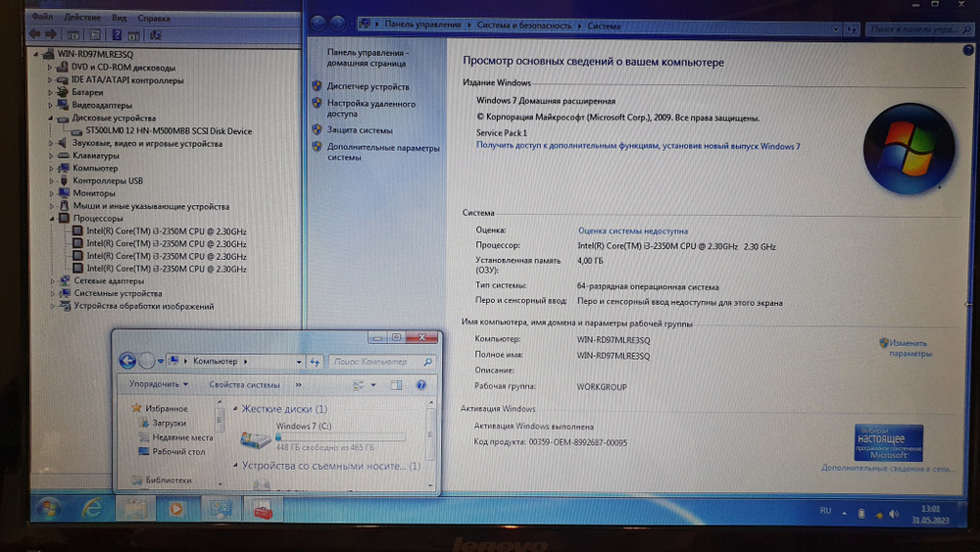The height and width of the screenshot is (552, 980).
Task: Open Панель управления - домашняя страница link
Action: (x=367, y=58)
